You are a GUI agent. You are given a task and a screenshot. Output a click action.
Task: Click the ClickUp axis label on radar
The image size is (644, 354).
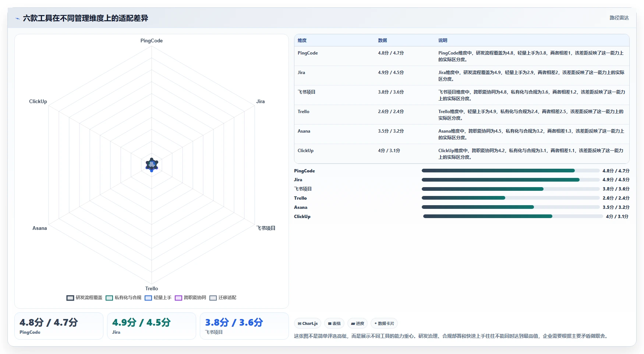[38, 101]
